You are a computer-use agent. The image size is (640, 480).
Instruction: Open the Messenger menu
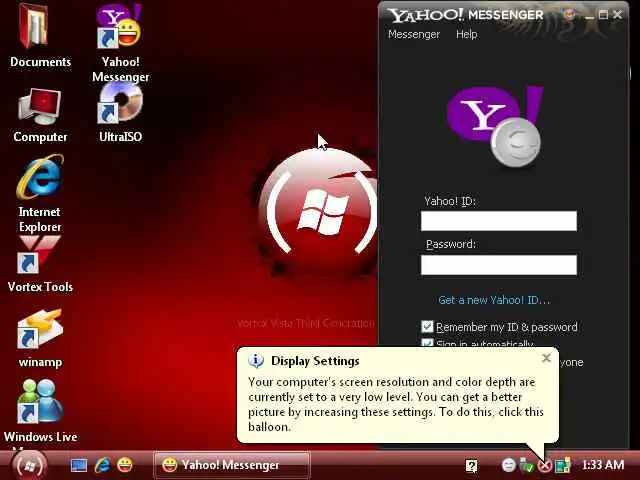point(414,34)
